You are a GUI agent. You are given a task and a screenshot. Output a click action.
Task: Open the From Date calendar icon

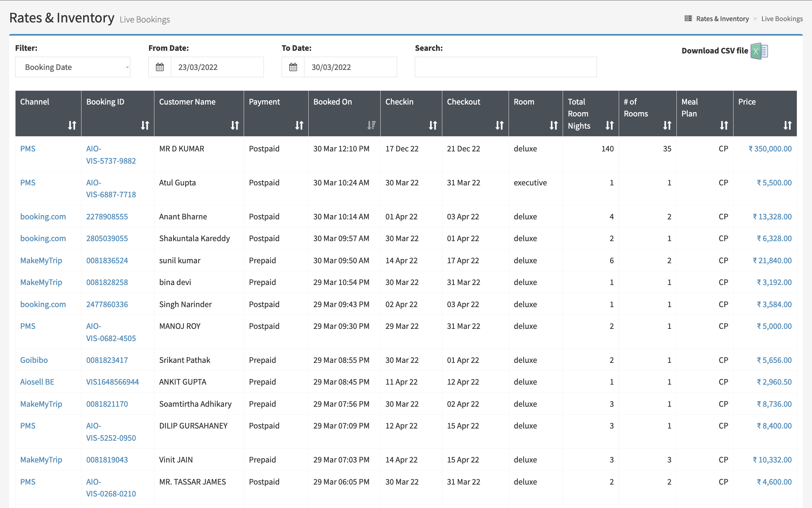click(160, 67)
